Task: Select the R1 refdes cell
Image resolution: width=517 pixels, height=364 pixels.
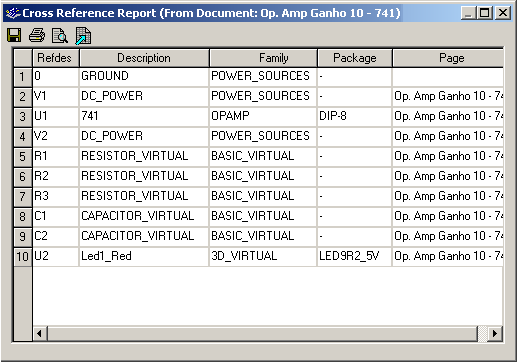Action: pyautogui.click(x=56, y=157)
